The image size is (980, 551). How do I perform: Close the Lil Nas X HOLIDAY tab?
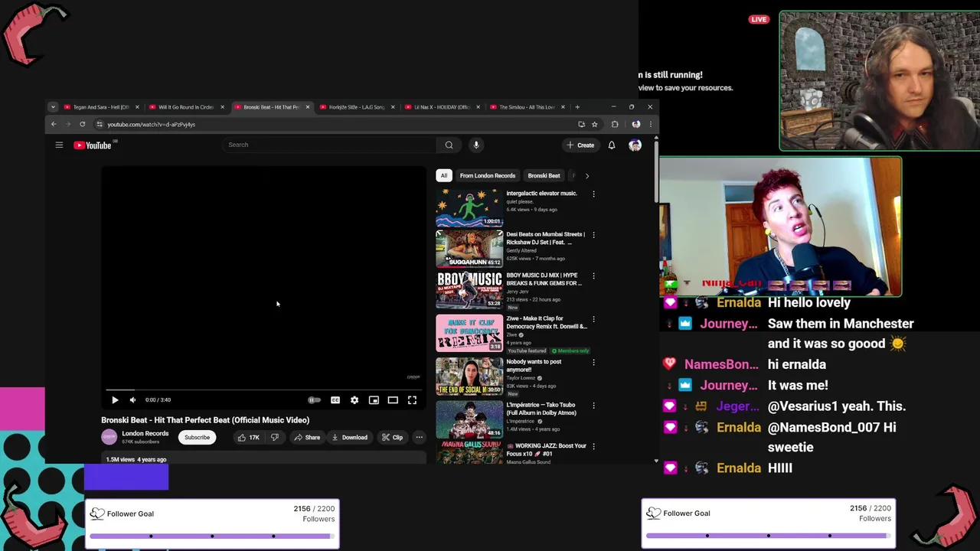478,107
